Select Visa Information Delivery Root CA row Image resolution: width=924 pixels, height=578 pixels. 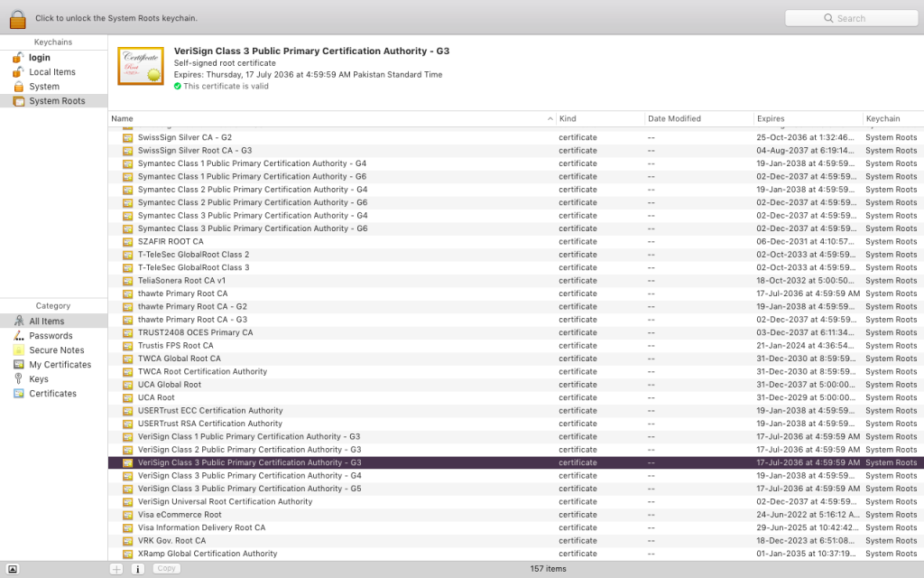(x=516, y=527)
